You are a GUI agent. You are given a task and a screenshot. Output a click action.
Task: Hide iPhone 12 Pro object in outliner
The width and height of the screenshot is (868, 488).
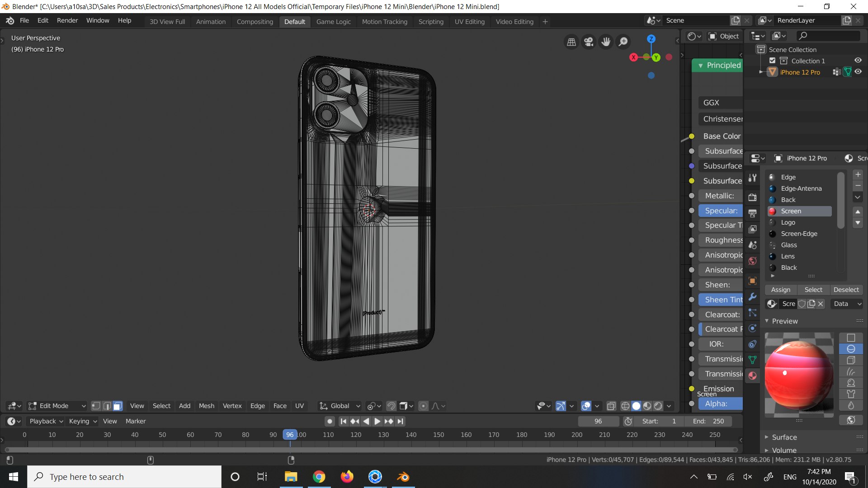coord(858,72)
